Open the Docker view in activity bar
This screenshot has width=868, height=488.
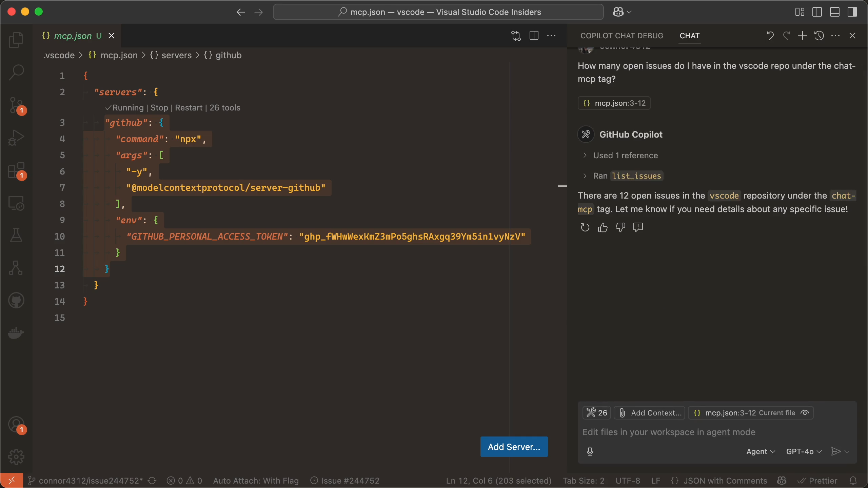(16, 333)
